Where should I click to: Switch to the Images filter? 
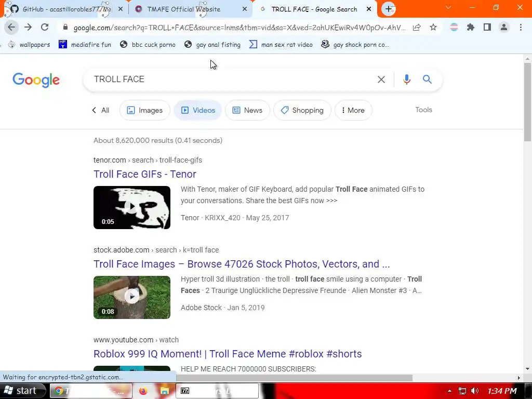click(145, 110)
